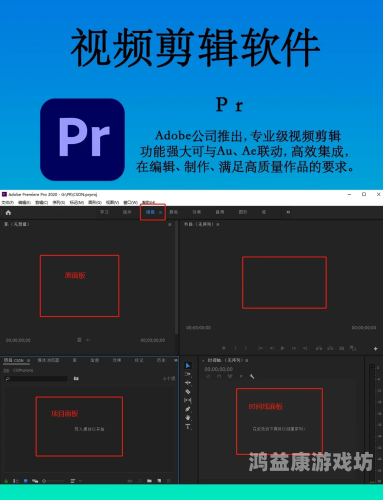Select the Hand tool
The image size is (383, 500).
[x=188, y=418]
